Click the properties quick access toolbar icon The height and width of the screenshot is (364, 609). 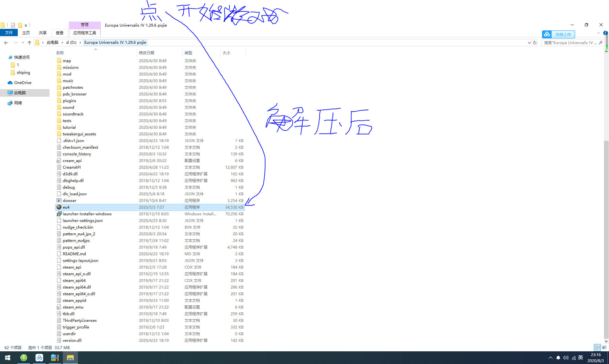13,25
